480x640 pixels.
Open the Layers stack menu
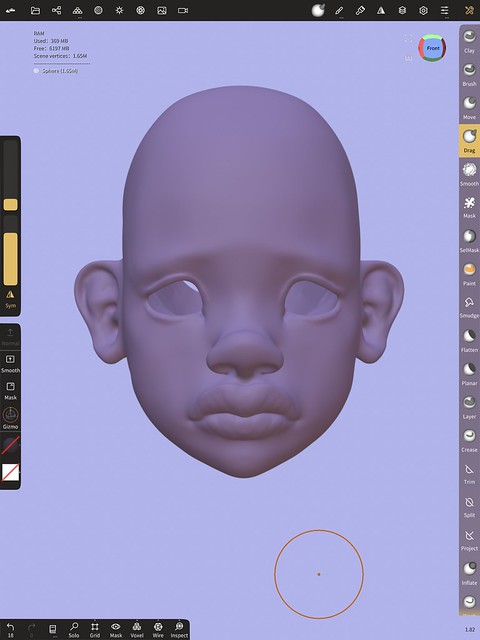pos(402,11)
